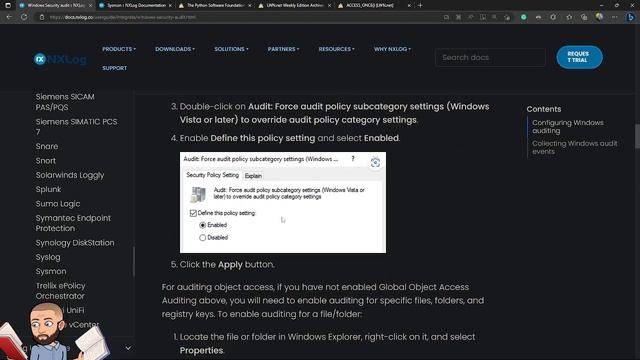Open the Snare sidebar link
This screenshot has height=360, width=640.
pyautogui.click(x=47, y=146)
